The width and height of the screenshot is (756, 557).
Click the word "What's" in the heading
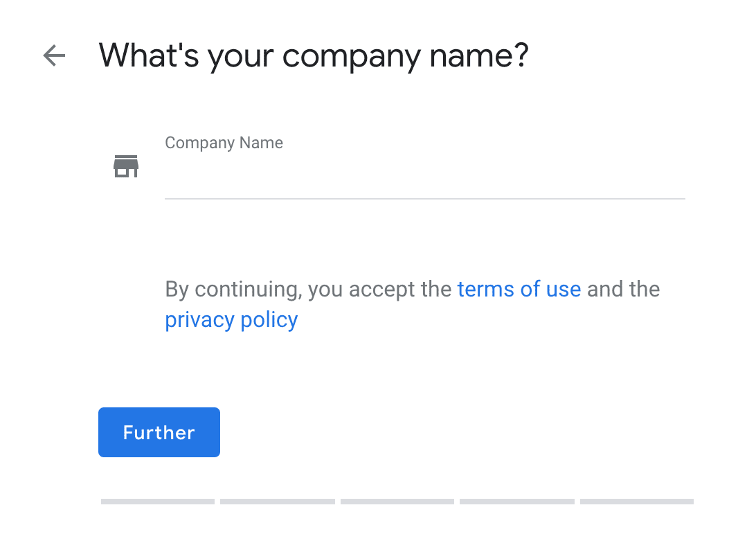pos(149,55)
